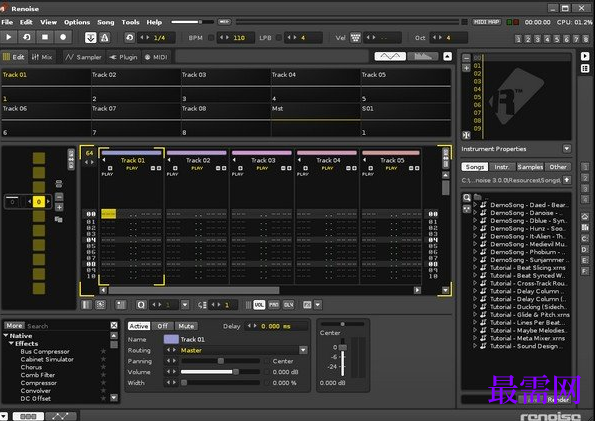Collapse the scopes panel with the up-arrow icon
Screen dimensions: 600x421
tap(447, 57)
